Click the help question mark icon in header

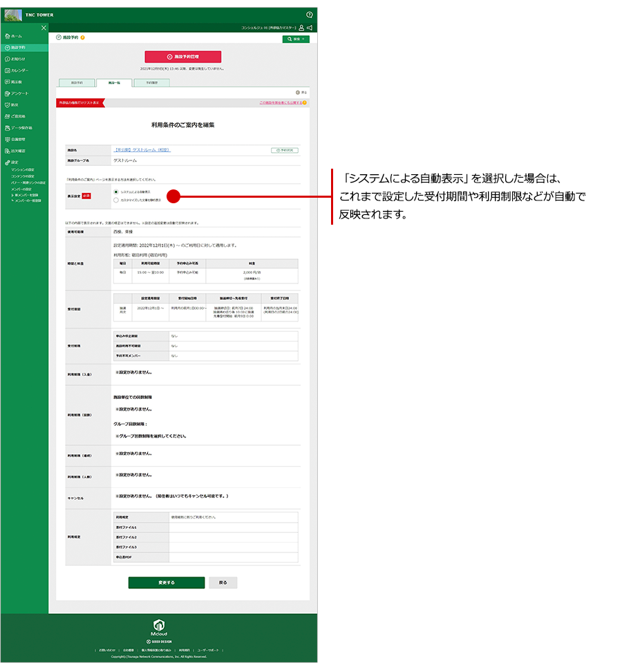point(309,15)
